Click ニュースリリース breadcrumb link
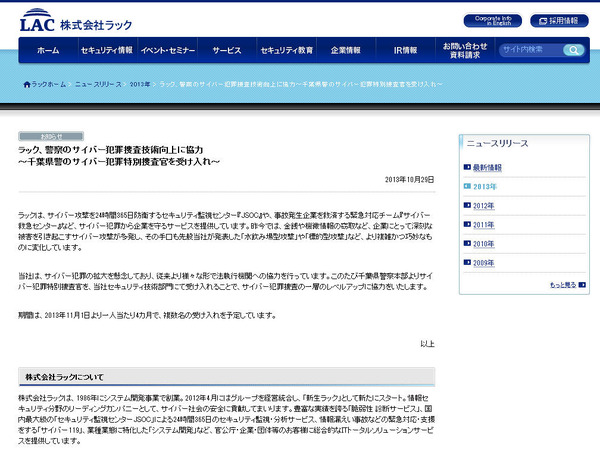Screen dimensions: 600x472 tap(99, 84)
